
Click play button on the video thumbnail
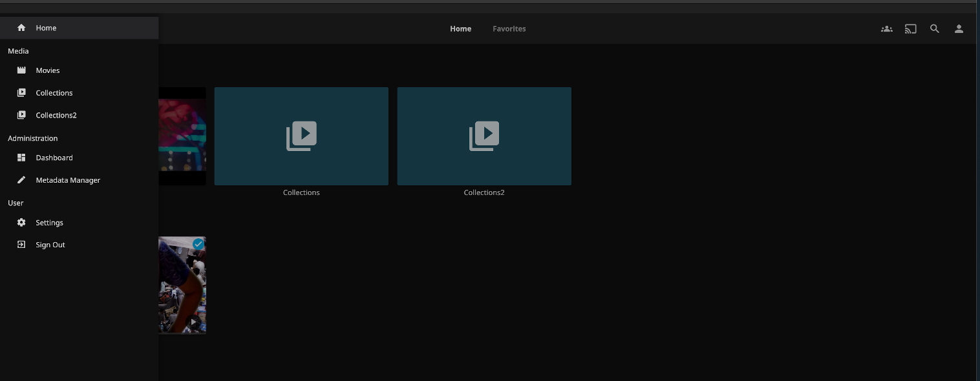[193, 322]
